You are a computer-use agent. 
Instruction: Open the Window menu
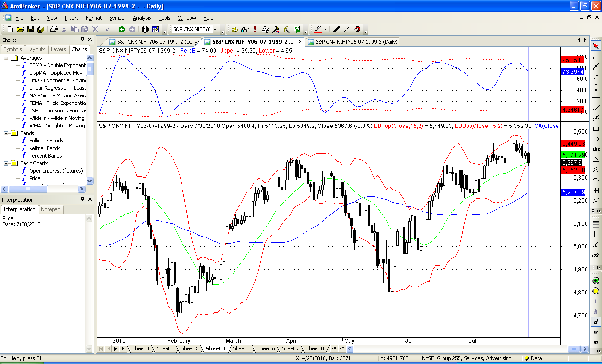click(187, 18)
